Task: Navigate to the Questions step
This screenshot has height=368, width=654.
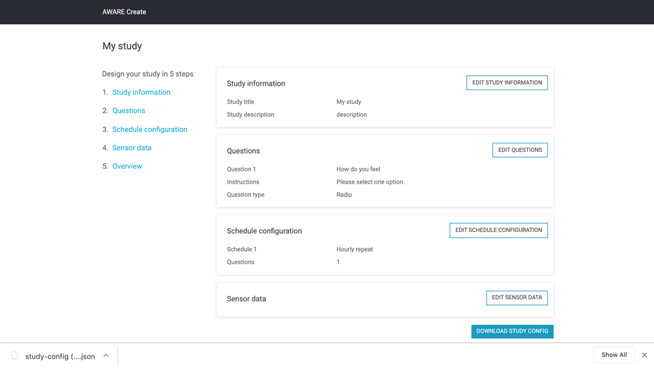Action: tap(128, 111)
